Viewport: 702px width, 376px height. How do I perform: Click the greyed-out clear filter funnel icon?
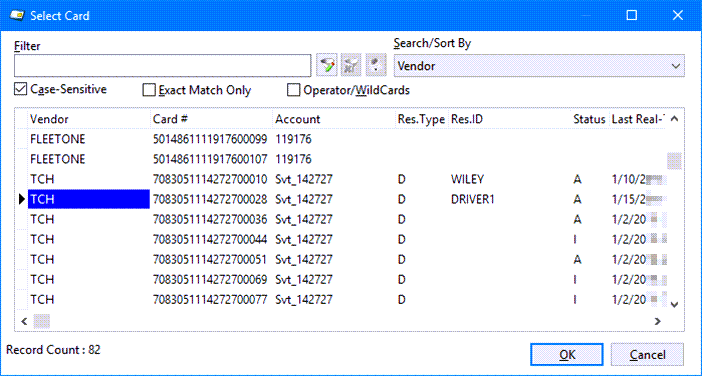coord(351,66)
